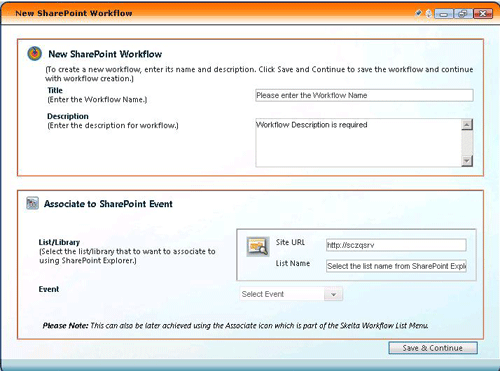Click the Site URL field containing http://sczqsrv
Screen dimensions: 500x371
(396, 245)
